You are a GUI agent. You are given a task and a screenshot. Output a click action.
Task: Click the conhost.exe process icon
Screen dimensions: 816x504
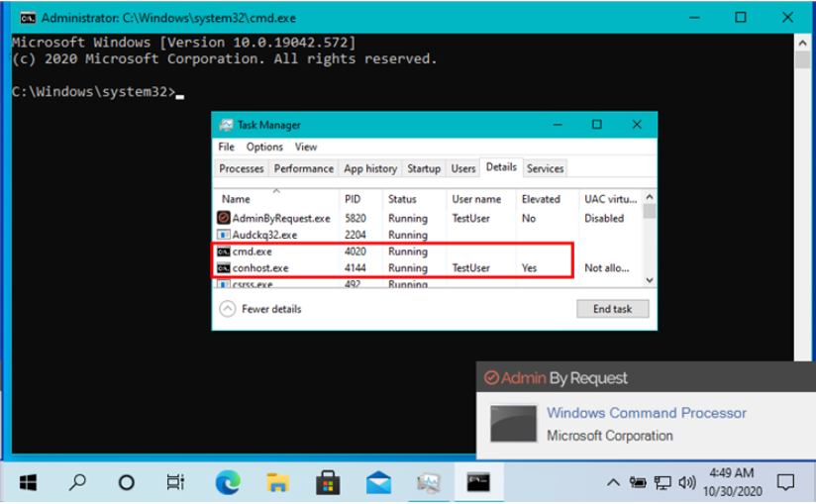[224, 268]
